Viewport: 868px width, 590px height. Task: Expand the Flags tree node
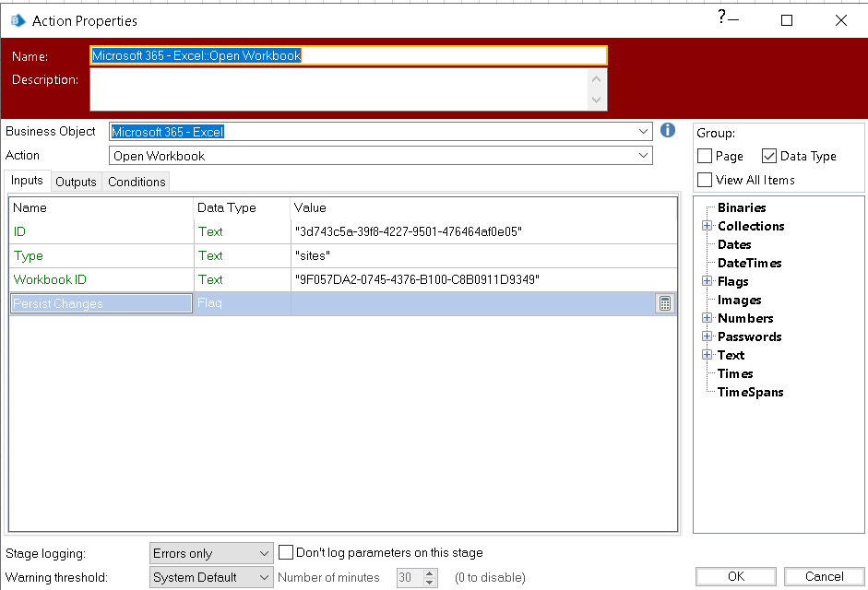click(707, 280)
